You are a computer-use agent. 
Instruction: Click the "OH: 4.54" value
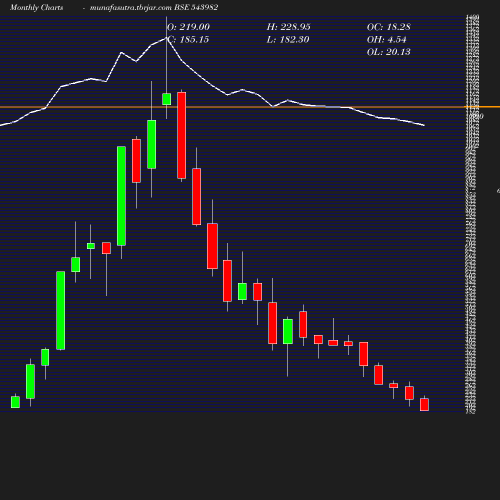(387, 40)
